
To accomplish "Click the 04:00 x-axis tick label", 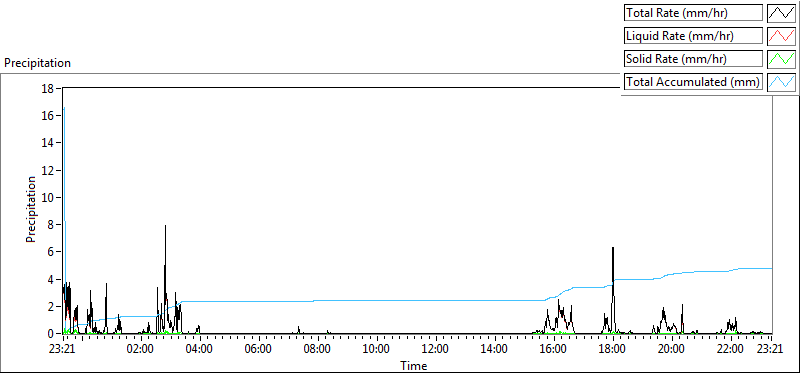I will (199, 350).
